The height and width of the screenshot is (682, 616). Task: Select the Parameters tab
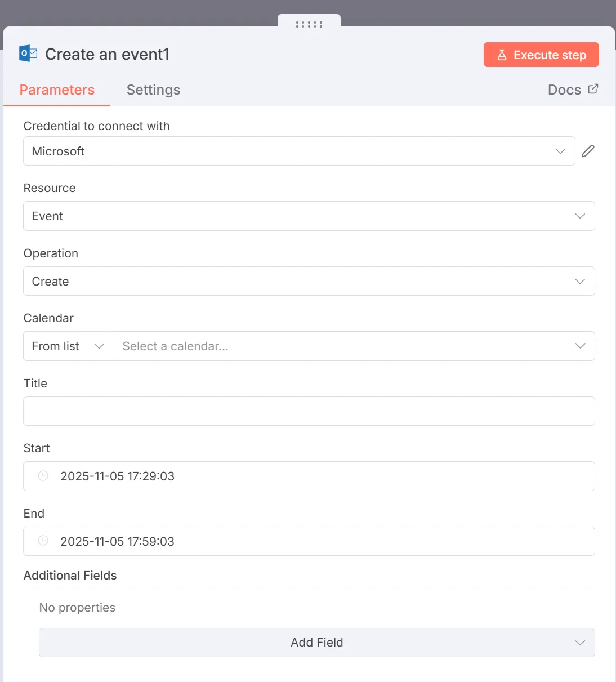click(x=57, y=90)
